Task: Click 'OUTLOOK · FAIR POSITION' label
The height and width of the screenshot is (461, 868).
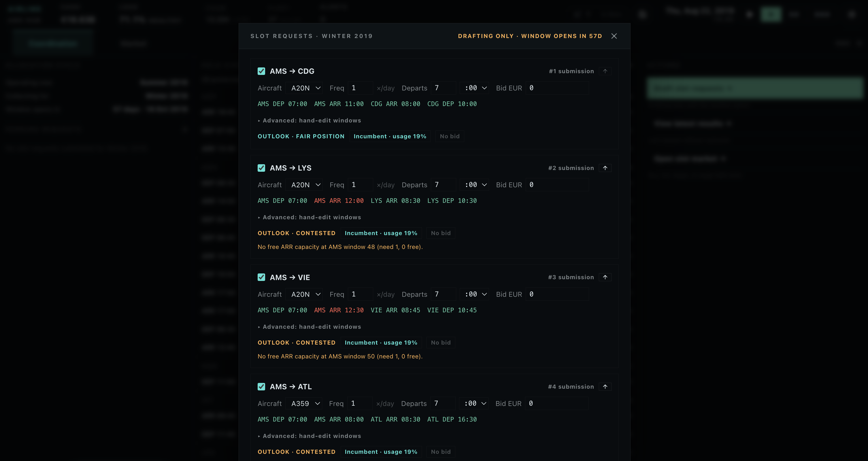Action: 301,136
